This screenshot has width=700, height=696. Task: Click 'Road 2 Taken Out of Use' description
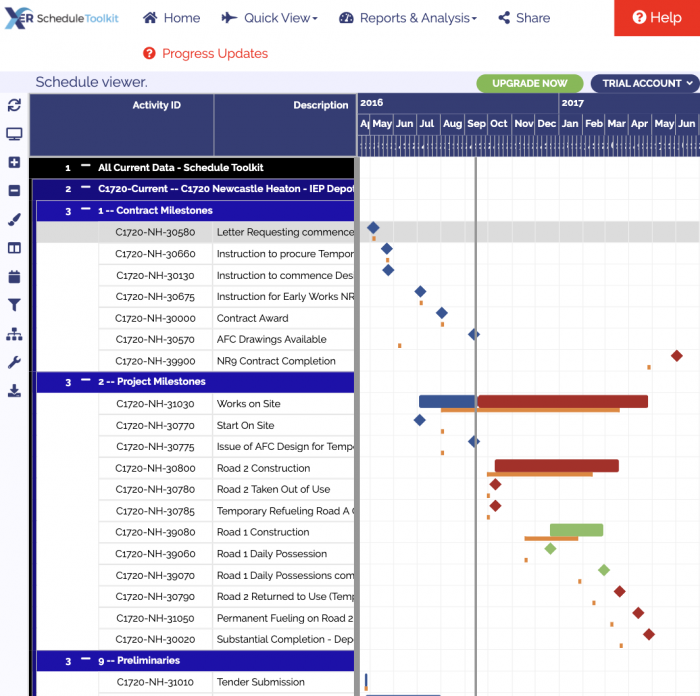tap(273, 489)
